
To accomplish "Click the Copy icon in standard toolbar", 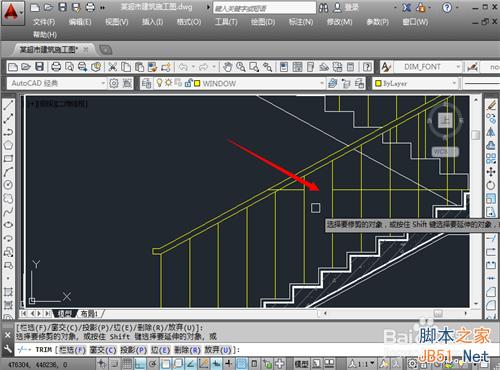I will [126, 67].
